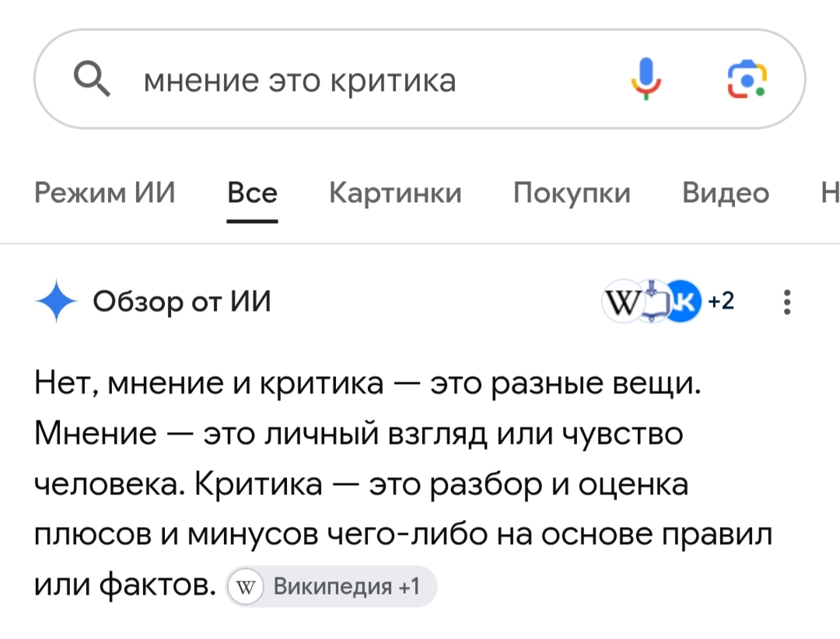Open Google Lens camera search icon
This screenshot has width=840, height=639.
747,79
